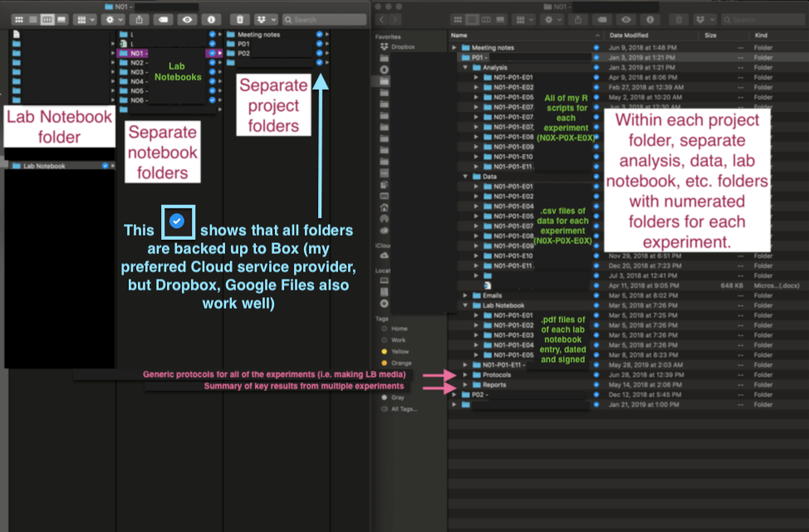
Task: Click the Trash delete icon in left toolbar
Action: pos(239,19)
